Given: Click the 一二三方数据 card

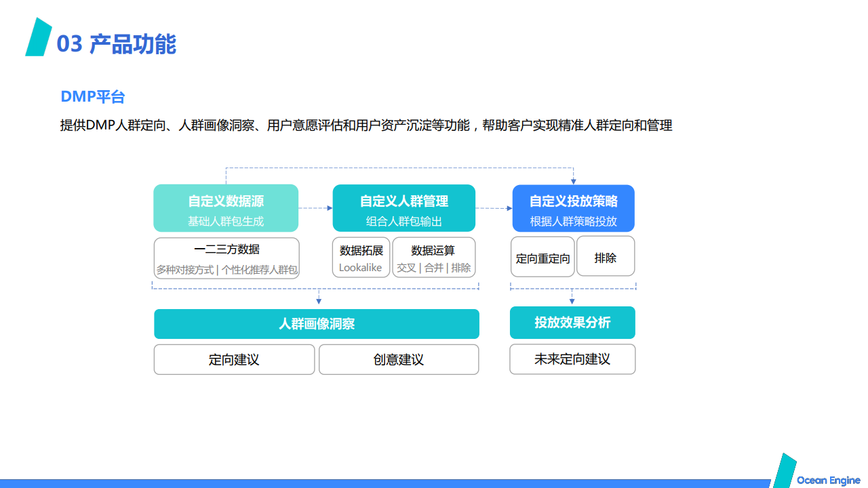Looking at the screenshot, I should point(226,258).
